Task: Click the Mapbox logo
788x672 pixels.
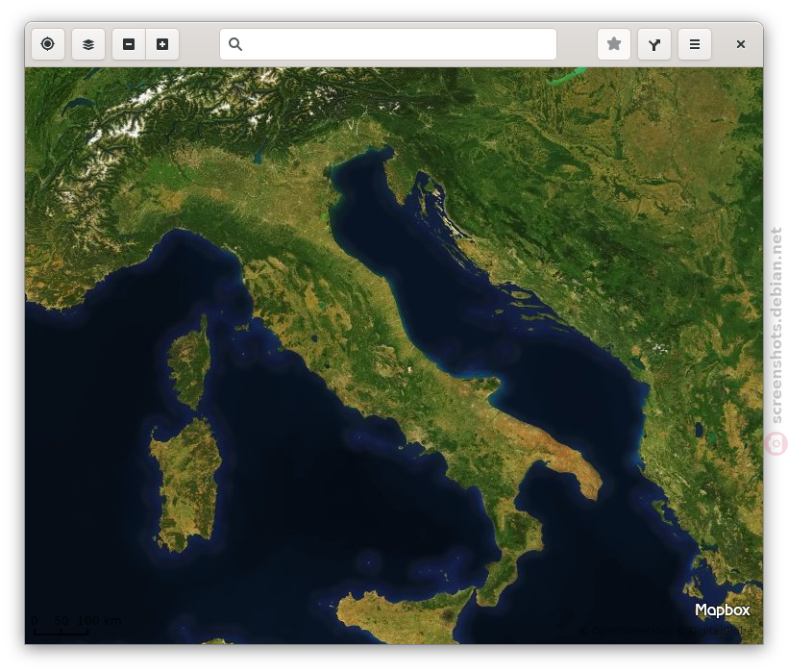Action: pos(722,610)
